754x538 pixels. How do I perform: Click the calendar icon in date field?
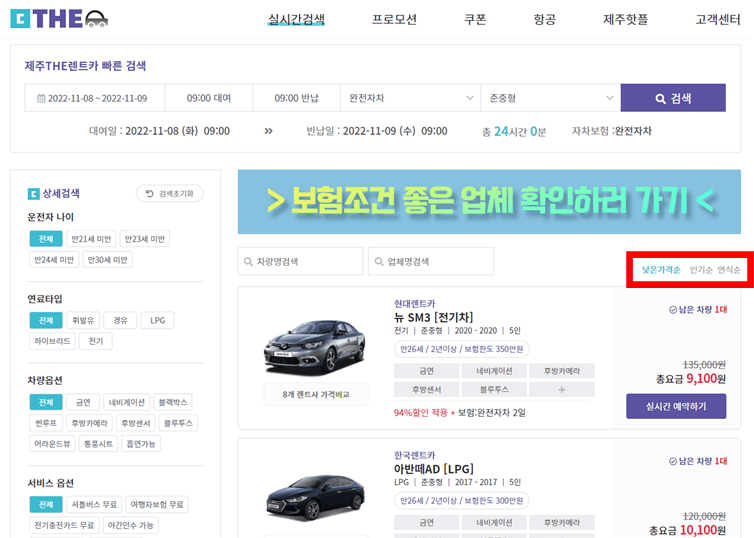click(x=41, y=99)
